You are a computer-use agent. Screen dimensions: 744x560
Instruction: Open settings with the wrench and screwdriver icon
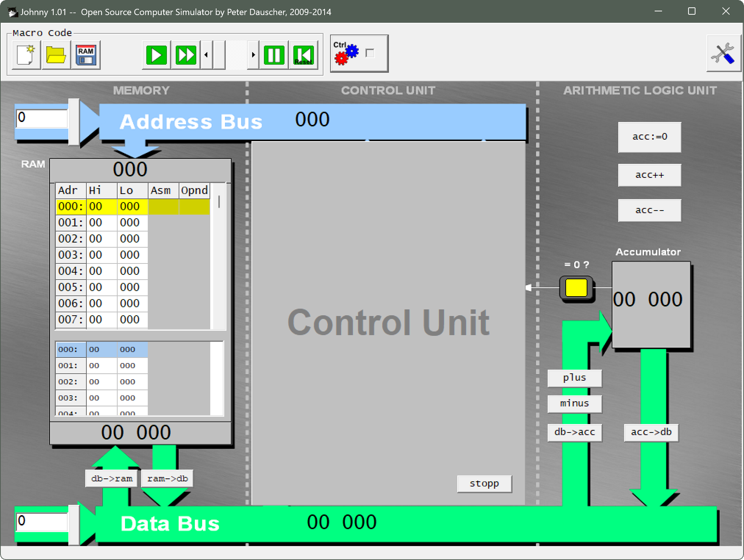tap(723, 54)
